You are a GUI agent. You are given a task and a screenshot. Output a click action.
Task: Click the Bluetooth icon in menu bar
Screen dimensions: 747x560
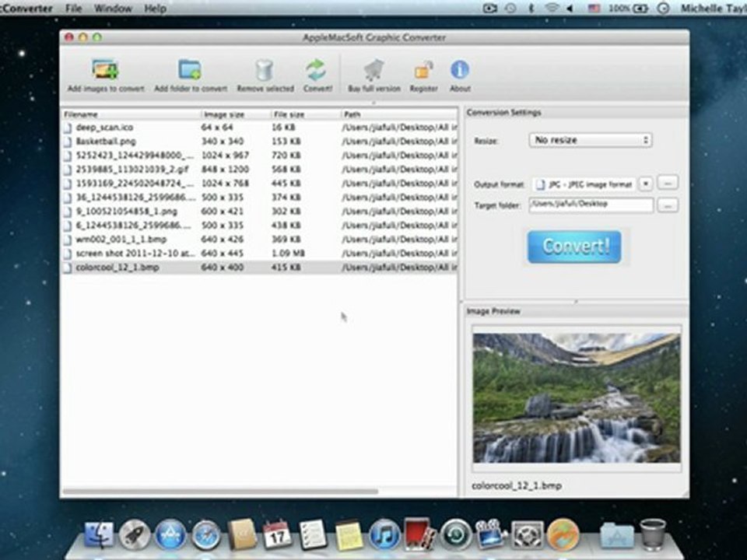coord(531,8)
